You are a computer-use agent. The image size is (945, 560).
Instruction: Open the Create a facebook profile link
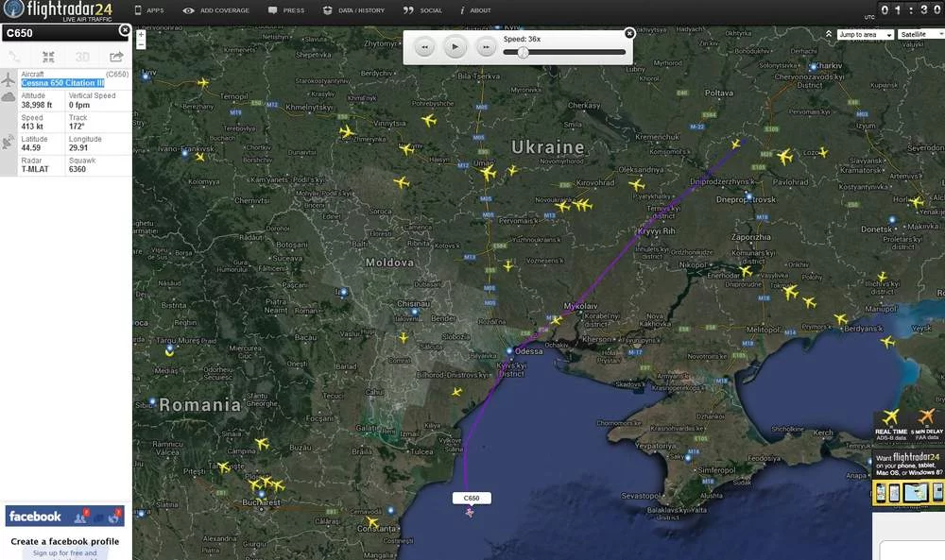point(65,541)
